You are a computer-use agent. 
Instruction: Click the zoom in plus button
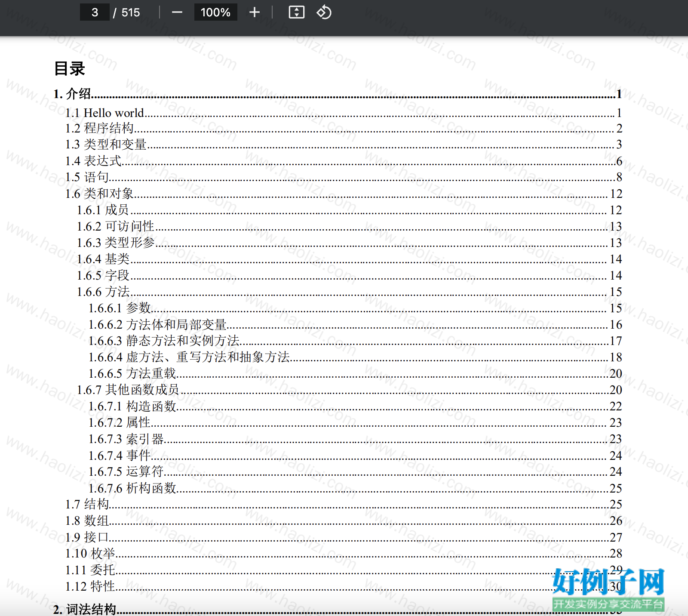tap(255, 12)
